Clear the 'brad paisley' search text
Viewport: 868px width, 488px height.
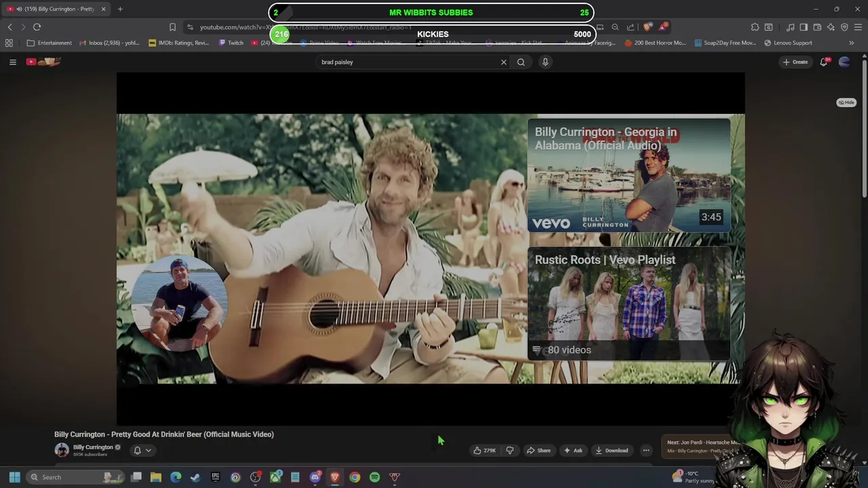[x=504, y=62]
